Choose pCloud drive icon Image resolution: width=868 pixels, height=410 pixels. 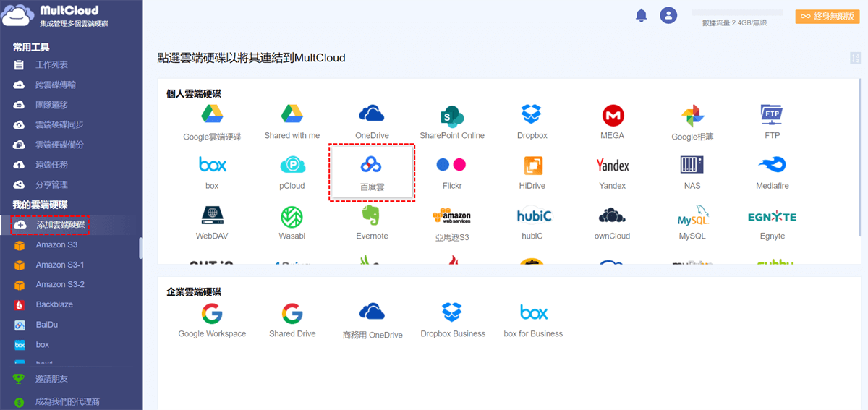pos(292,165)
